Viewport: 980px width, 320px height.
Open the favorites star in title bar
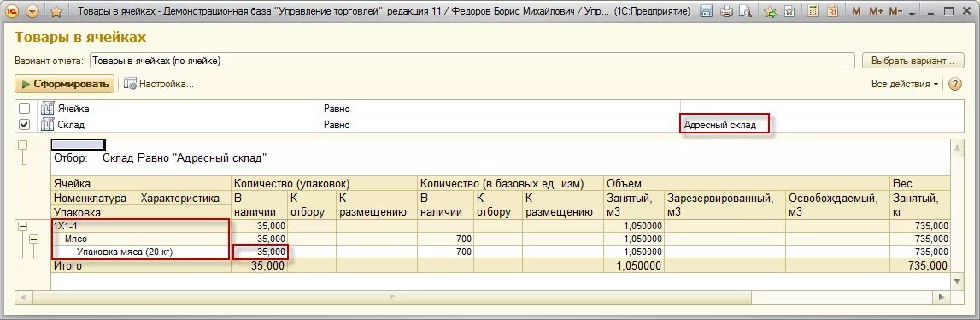point(56,11)
